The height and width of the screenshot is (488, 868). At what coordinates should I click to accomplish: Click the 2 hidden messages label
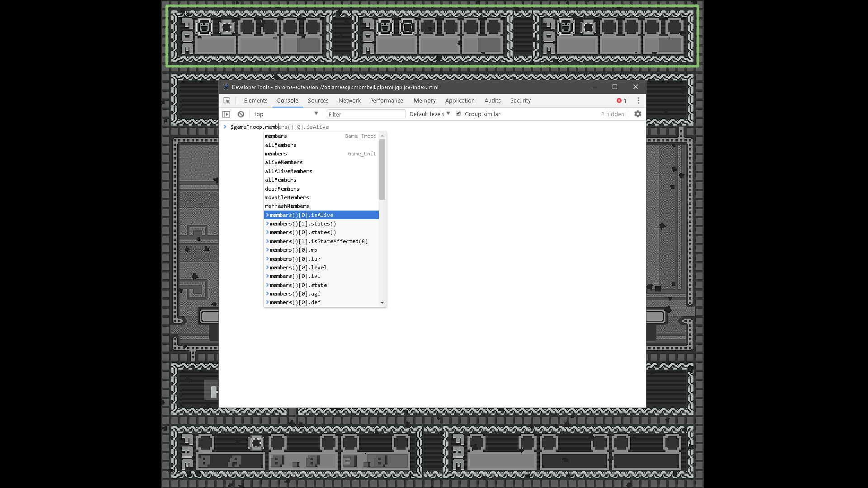click(613, 114)
